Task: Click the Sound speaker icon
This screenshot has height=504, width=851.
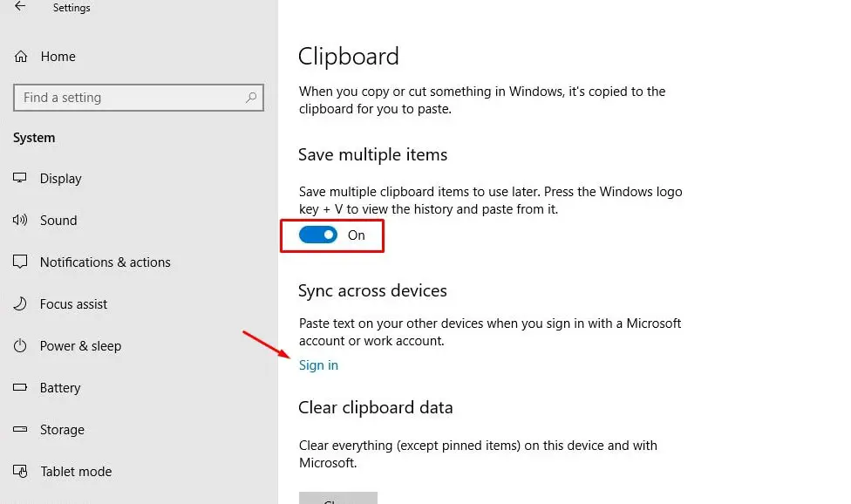Action: 21,221
